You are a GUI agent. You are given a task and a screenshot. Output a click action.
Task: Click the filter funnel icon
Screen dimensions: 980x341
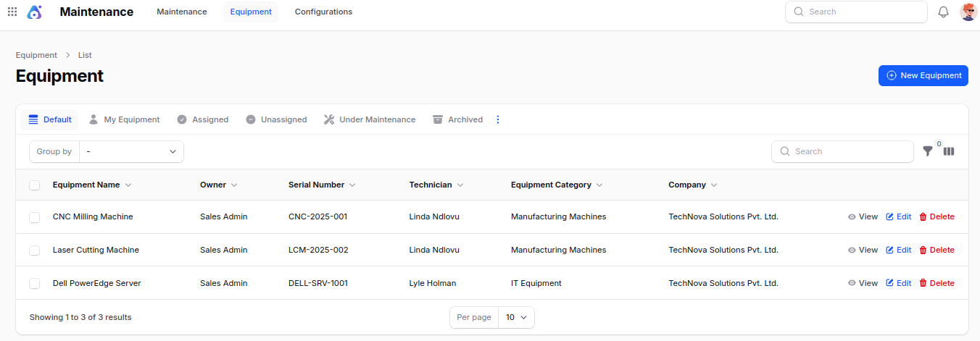tap(928, 151)
